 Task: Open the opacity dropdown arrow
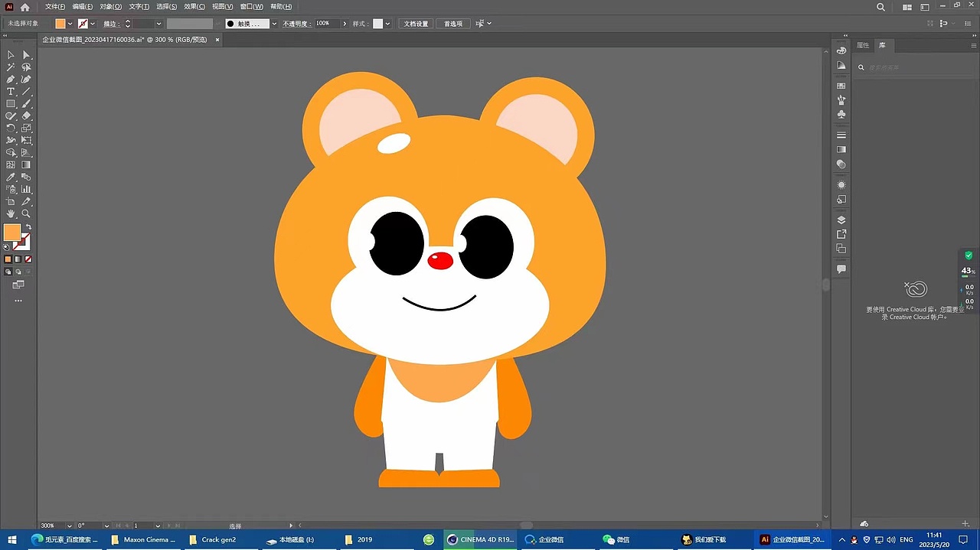[x=345, y=23]
